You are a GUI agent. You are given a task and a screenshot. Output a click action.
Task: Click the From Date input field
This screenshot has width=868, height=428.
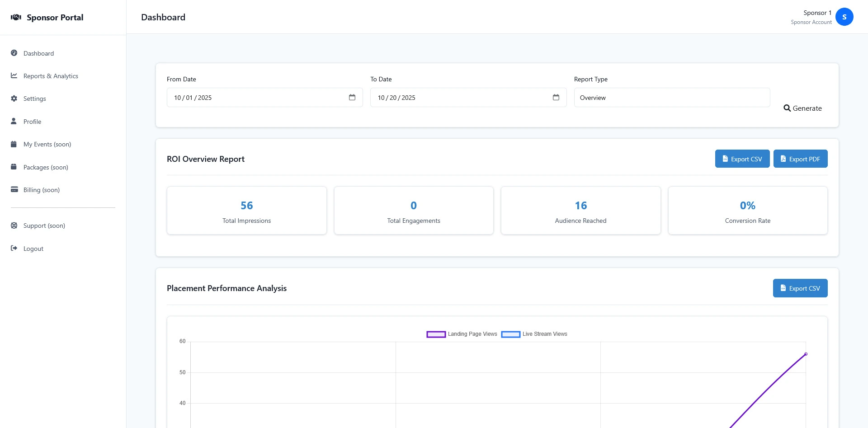point(253,98)
